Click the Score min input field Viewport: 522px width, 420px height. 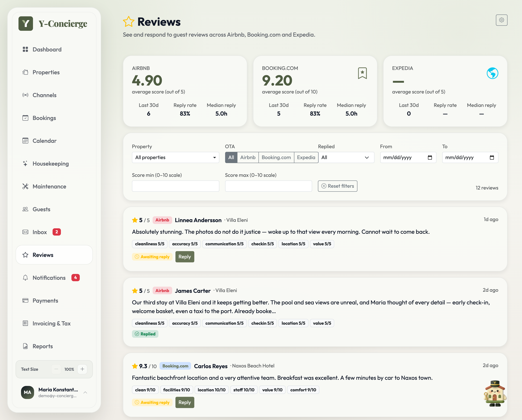(x=176, y=186)
